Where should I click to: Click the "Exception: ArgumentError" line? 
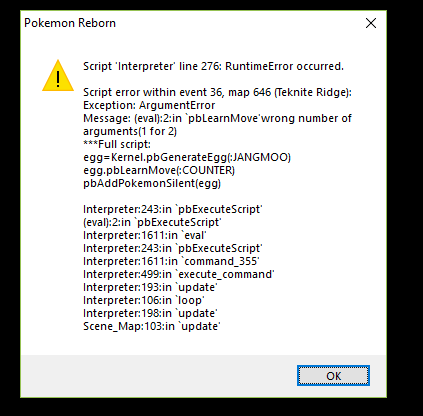(x=149, y=105)
